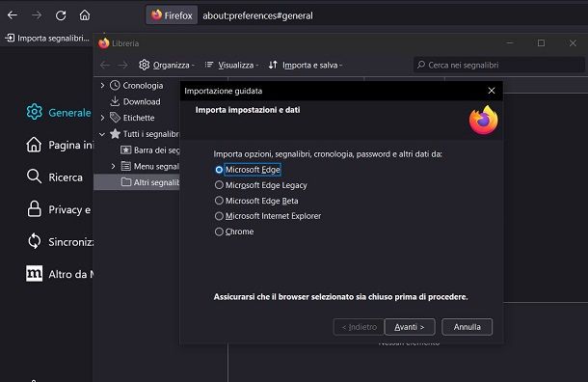Open Pagina iniziale preferences category

coord(59,145)
